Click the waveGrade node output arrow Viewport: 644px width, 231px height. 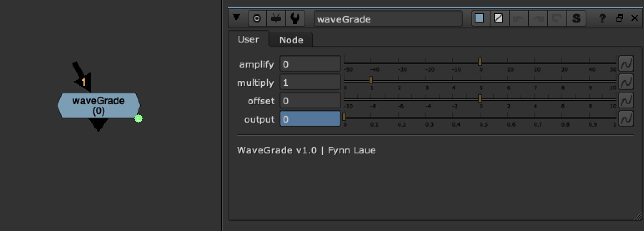tap(98, 124)
